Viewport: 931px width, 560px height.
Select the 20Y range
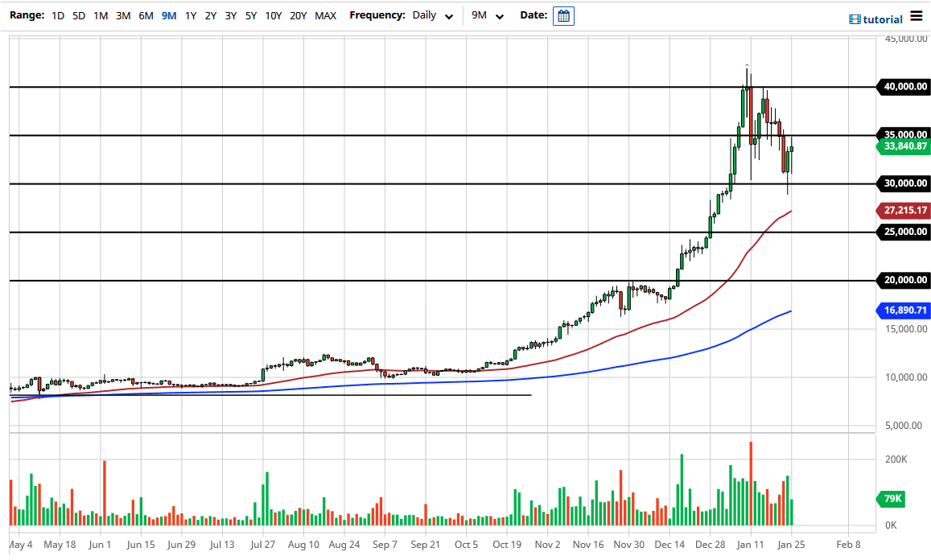pyautogui.click(x=297, y=15)
